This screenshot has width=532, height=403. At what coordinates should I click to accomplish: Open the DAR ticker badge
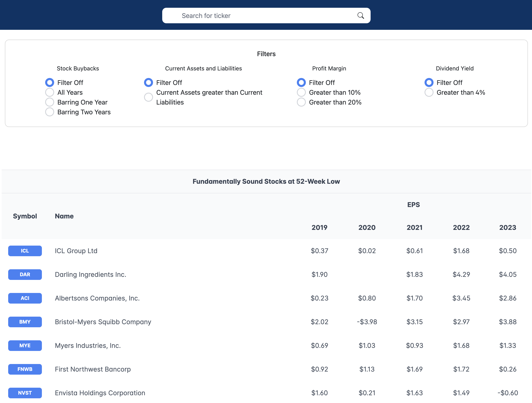(x=25, y=274)
